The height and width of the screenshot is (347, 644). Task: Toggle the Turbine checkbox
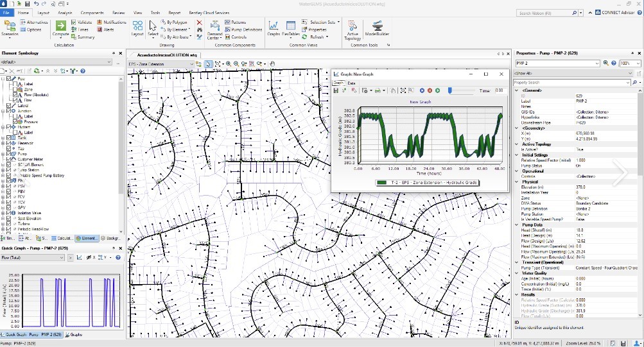pyautogui.click(x=8, y=224)
